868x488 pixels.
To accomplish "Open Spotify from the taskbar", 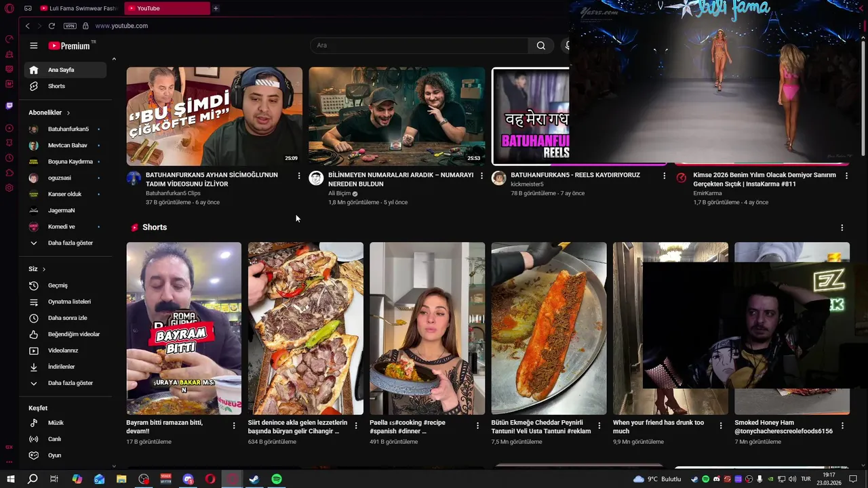I will point(277,479).
